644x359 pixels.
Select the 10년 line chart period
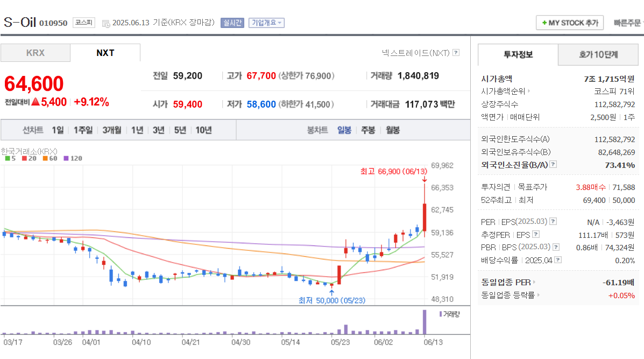pyautogui.click(x=203, y=130)
